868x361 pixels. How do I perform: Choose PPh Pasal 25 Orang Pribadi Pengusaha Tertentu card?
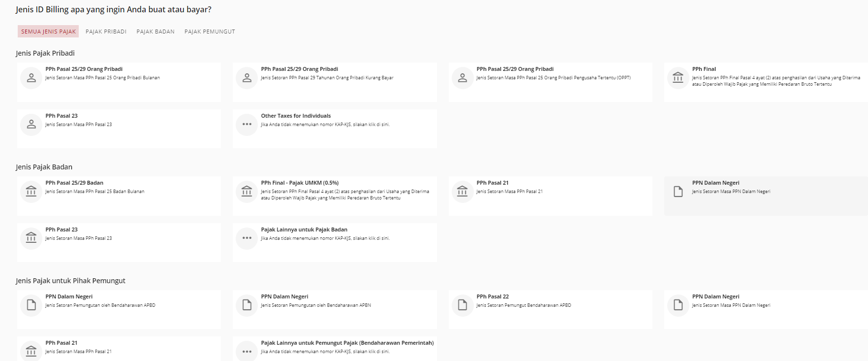click(551, 82)
